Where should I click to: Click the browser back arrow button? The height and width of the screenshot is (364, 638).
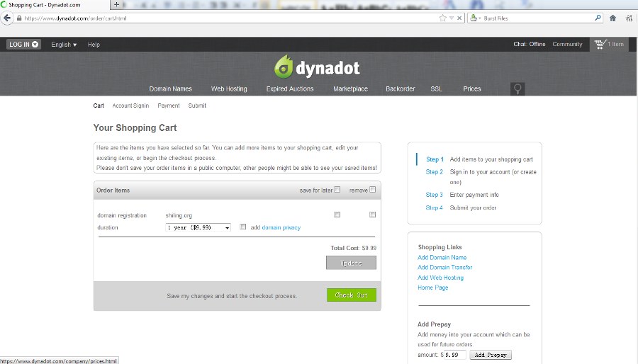[x=7, y=18]
